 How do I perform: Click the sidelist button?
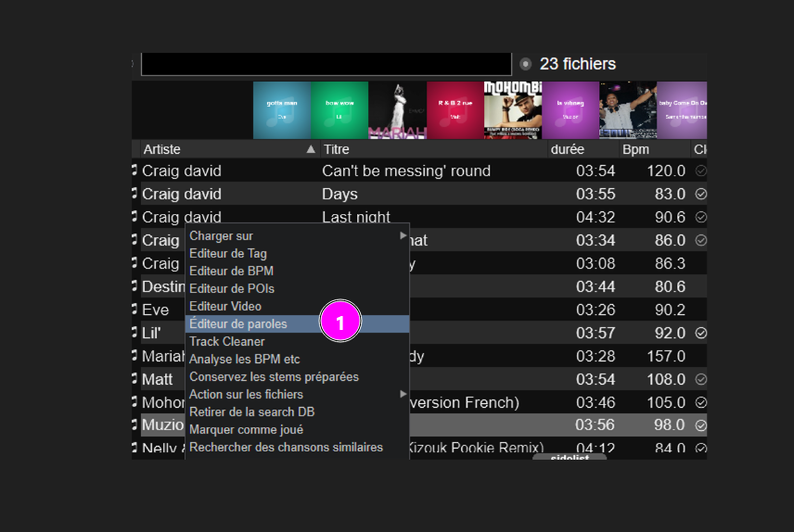[570, 458]
